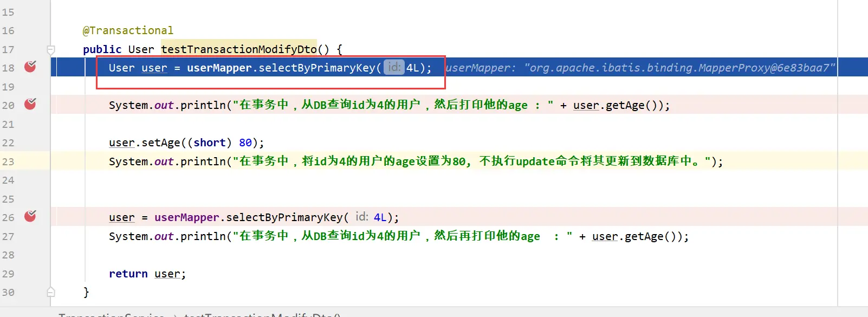Click line number 29 in gutter
This screenshot has width=868, height=317.
point(8,274)
